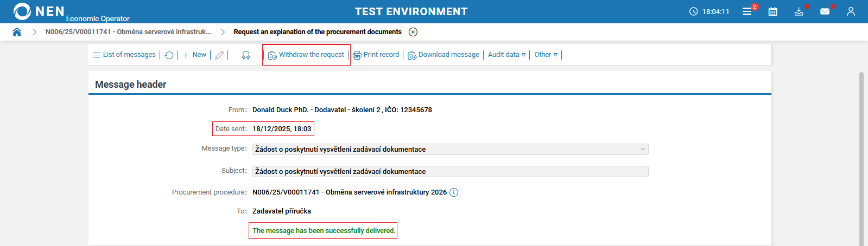Click Download message

click(x=443, y=55)
